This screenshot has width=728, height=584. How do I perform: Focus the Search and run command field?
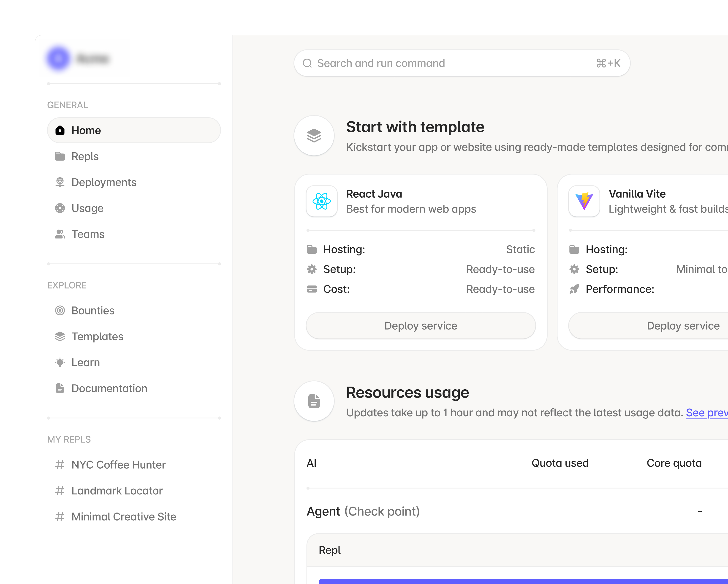pyautogui.click(x=462, y=63)
